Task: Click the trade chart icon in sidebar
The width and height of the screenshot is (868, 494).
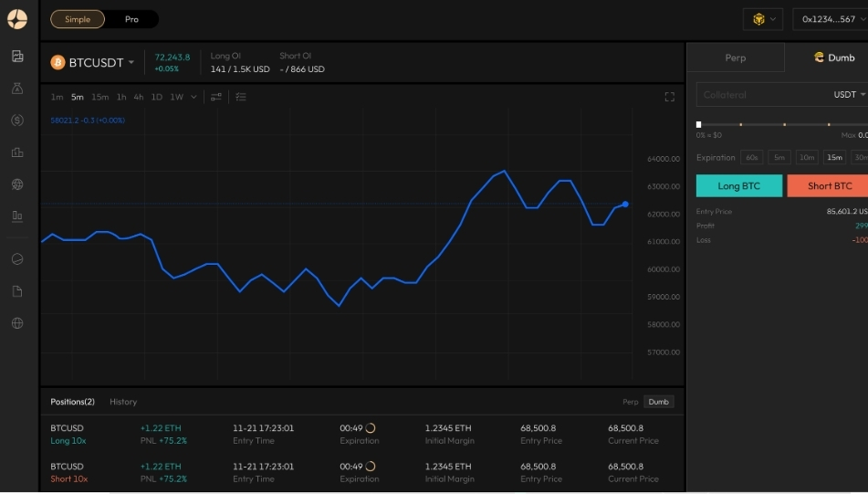Action: [x=17, y=57]
